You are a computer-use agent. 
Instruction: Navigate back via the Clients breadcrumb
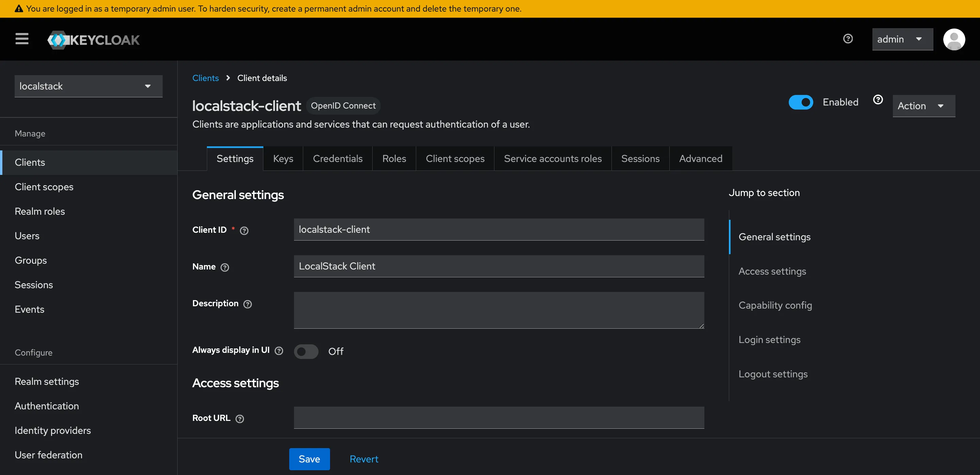tap(206, 78)
